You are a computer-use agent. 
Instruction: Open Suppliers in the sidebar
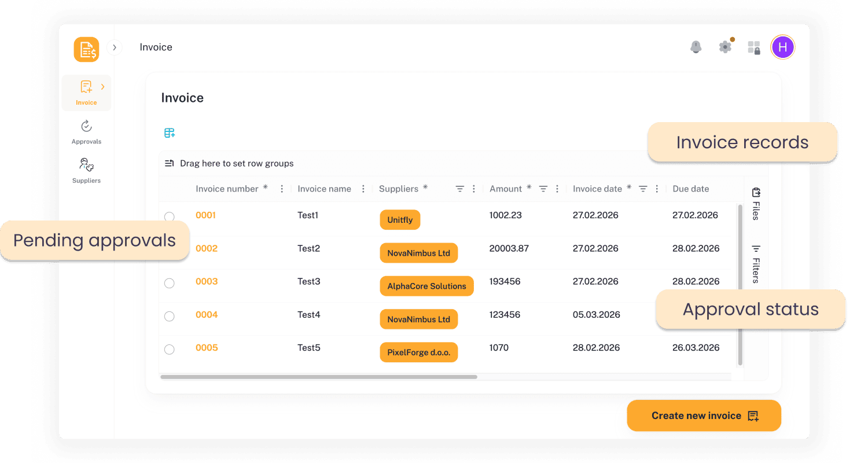[x=86, y=171]
